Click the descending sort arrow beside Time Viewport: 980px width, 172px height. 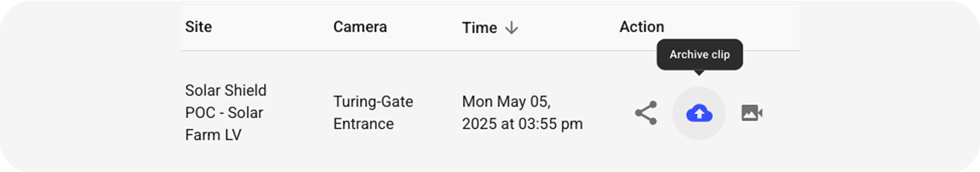(x=511, y=27)
